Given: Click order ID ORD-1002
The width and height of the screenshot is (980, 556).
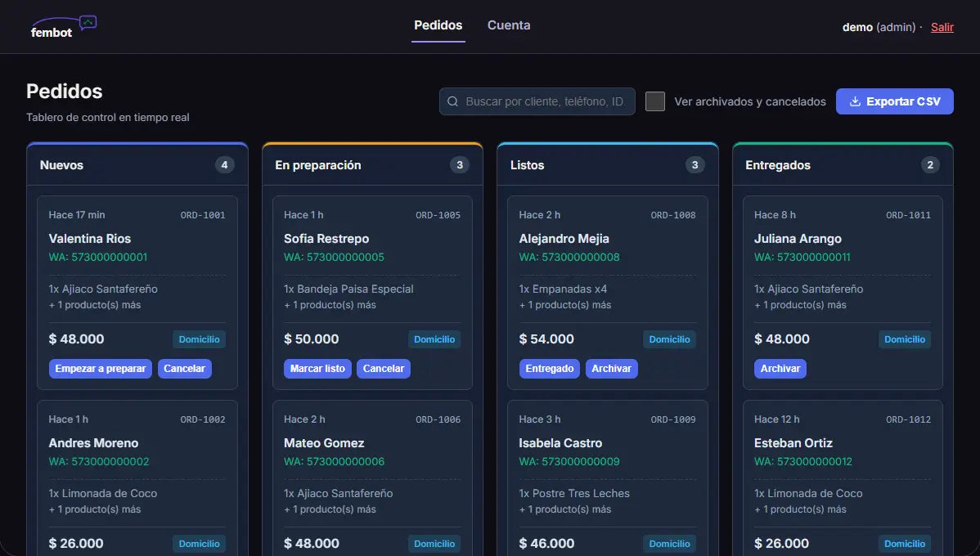Looking at the screenshot, I should (203, 419).
